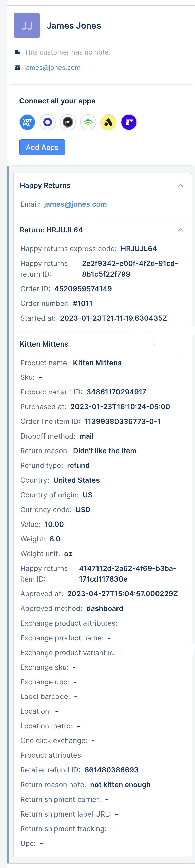Open the yellow app icon
This screenshot has height=868, width=195.
pyautogui.click(x=108, y=122)
